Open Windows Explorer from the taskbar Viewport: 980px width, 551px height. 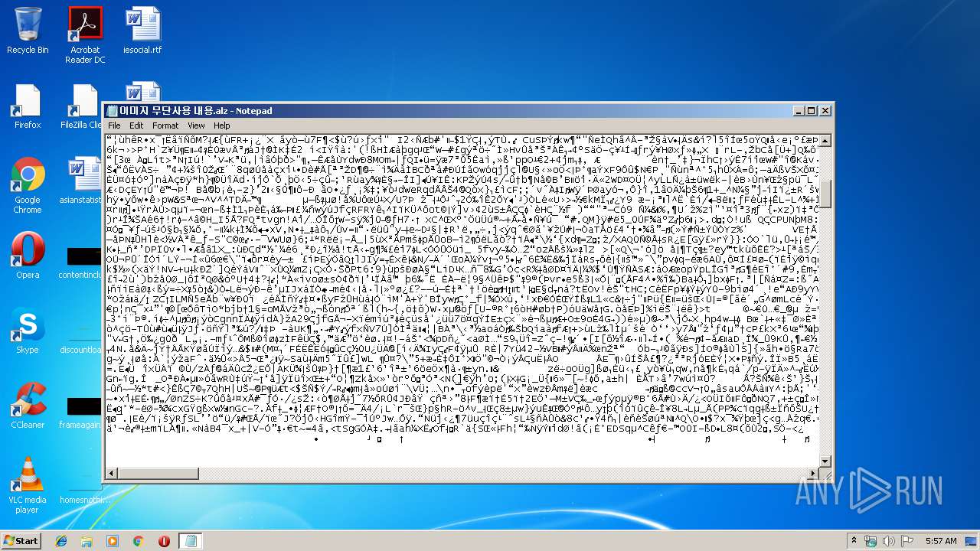(87, 541)
